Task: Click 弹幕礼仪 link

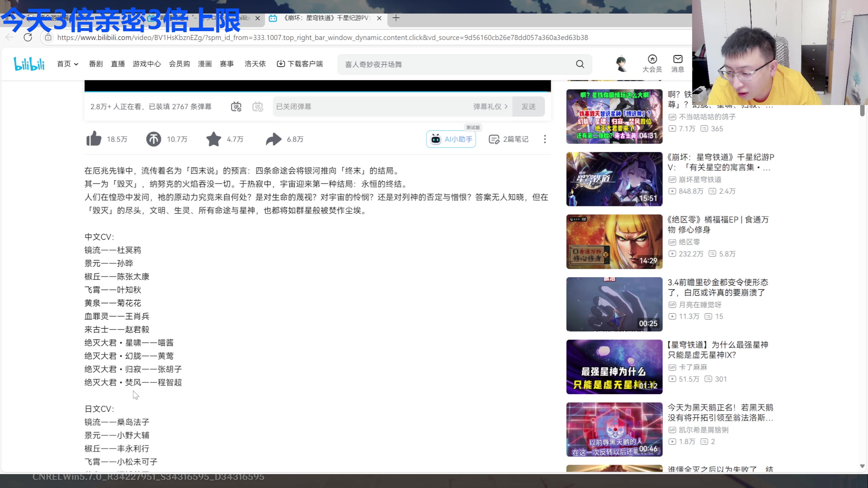Action: pyautogui.click(x=490, y=106)
